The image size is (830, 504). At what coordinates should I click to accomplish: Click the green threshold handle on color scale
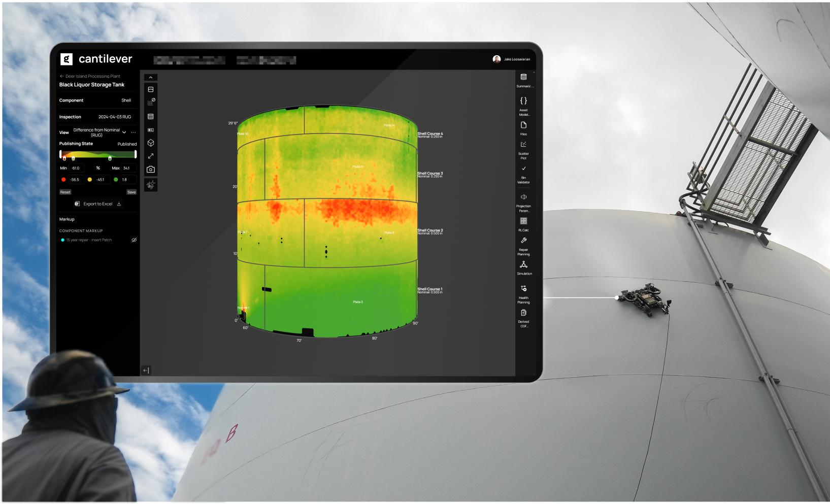pyautogui.click(x=110, y=159)
